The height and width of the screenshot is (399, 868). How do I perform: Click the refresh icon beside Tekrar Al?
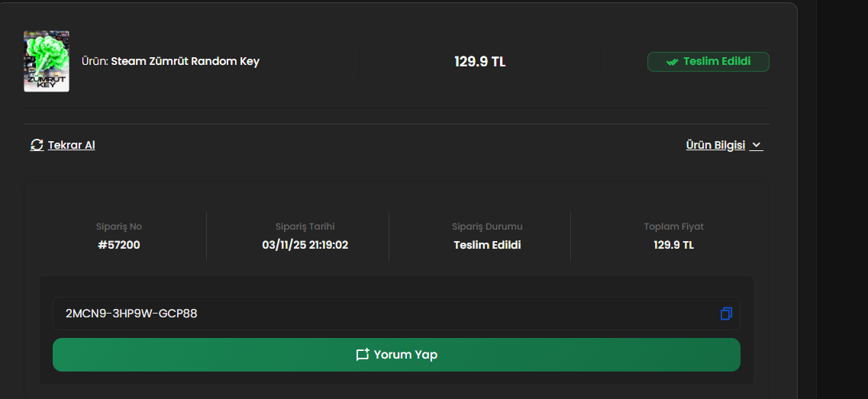[37, 145]
